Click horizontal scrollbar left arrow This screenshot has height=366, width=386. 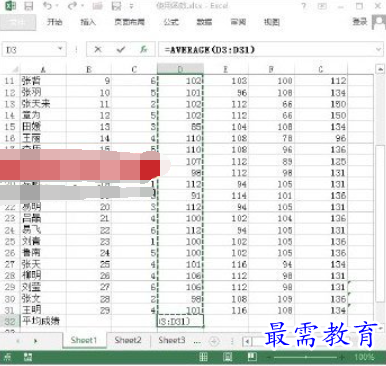(x=247, y=341)
